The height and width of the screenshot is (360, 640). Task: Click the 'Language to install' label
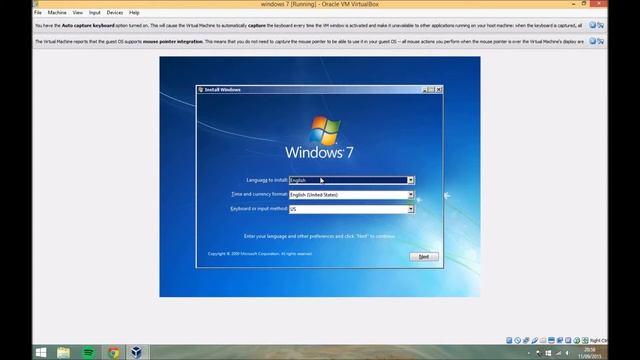pos(267,180)
